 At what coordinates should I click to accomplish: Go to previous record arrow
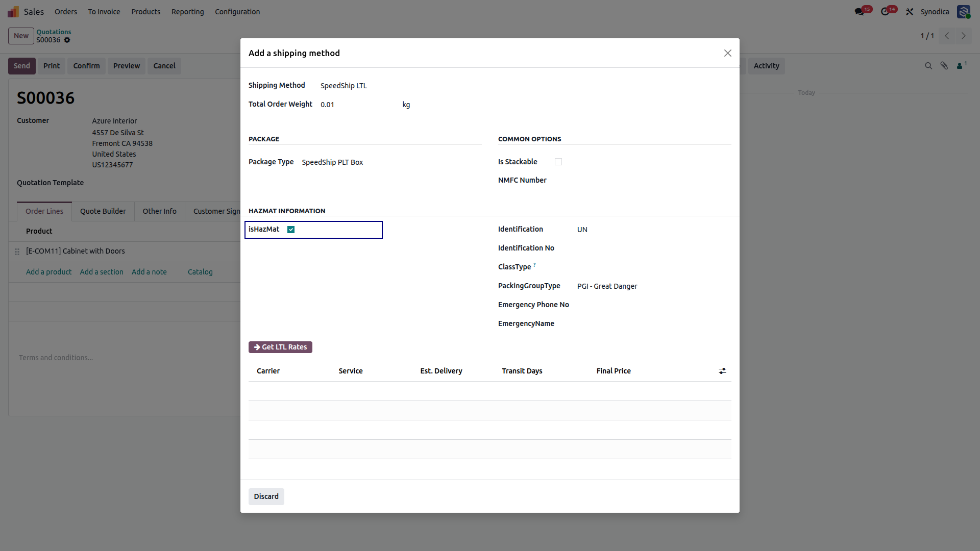(x=947, y=36)
